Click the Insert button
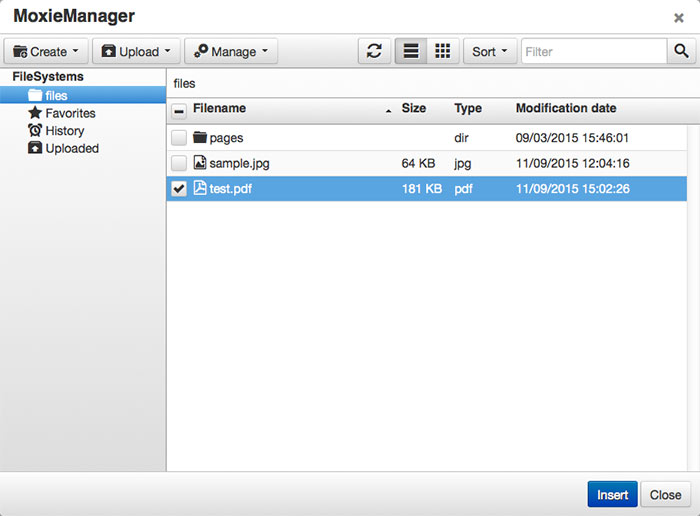The image size is (700, 516). point(612,494)
